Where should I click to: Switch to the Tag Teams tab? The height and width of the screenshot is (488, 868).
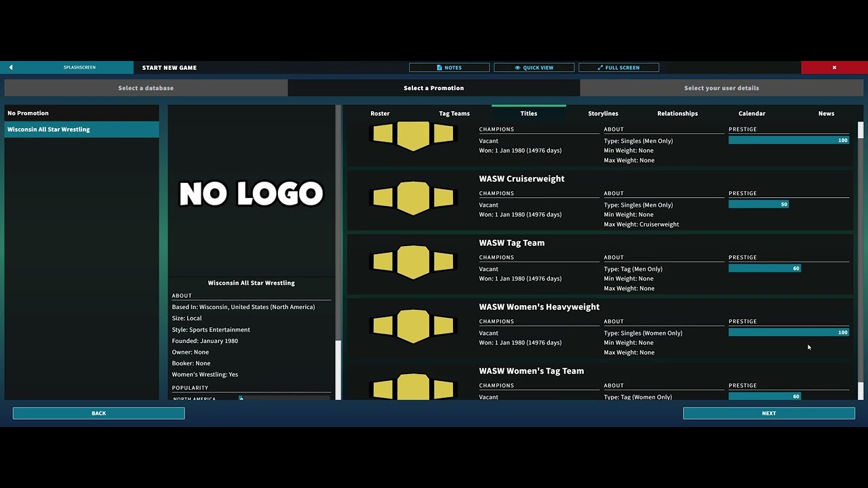click(454, 114)
